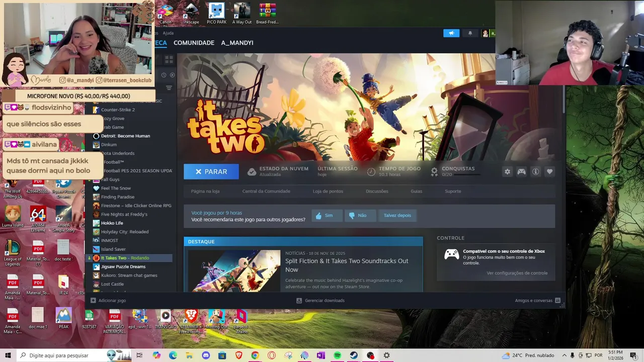This screenshot has width=644, height=362.
Task: Show game info icon in Steam game header
Action: pyautogui.click(x=535, y=171)
